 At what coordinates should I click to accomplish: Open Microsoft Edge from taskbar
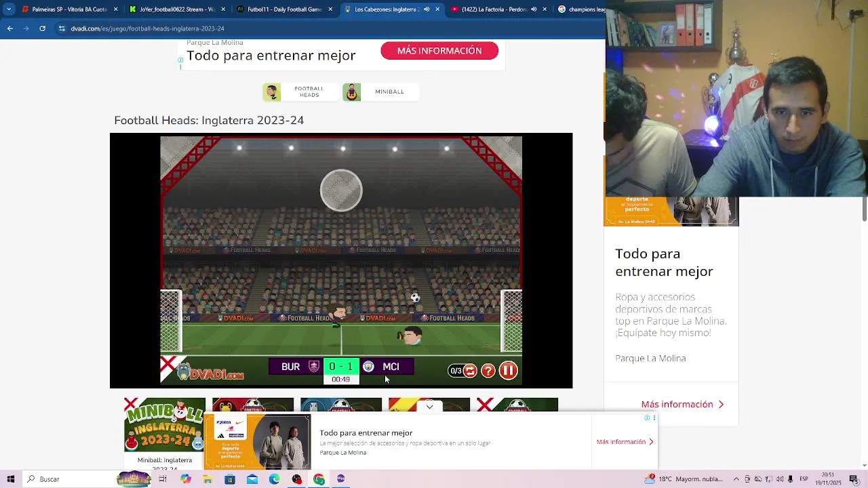(274, 479)
